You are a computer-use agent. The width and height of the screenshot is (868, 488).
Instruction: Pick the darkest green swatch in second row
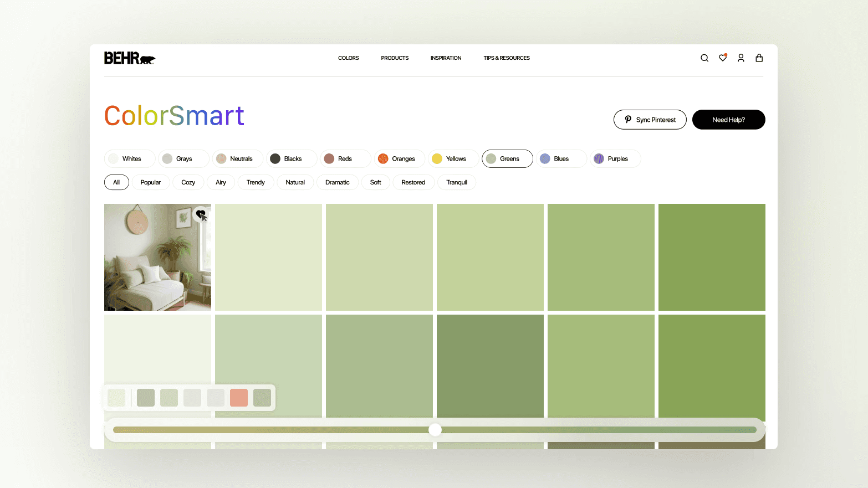click(x=490, y=366)
